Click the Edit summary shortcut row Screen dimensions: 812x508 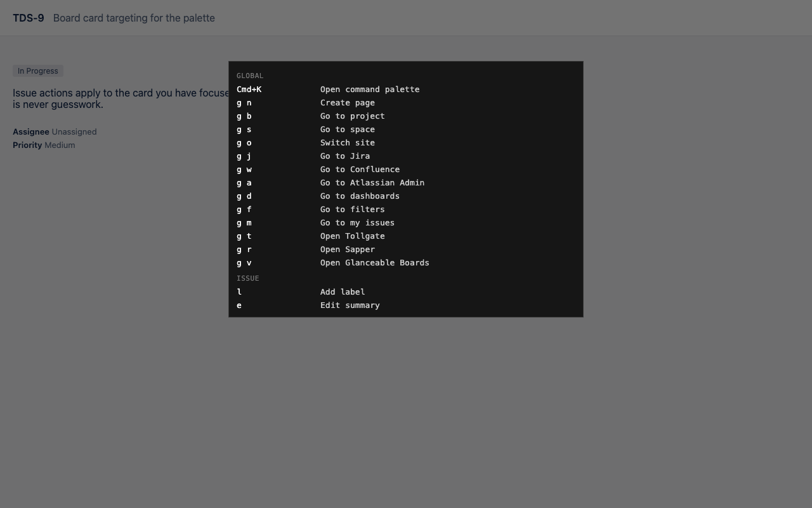pyautogui.click(x=406, y=305)
